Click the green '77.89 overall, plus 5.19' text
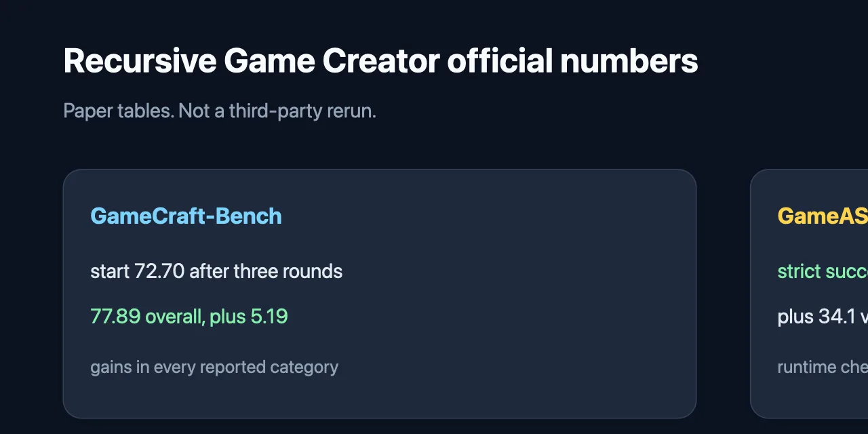 (189, 317)
